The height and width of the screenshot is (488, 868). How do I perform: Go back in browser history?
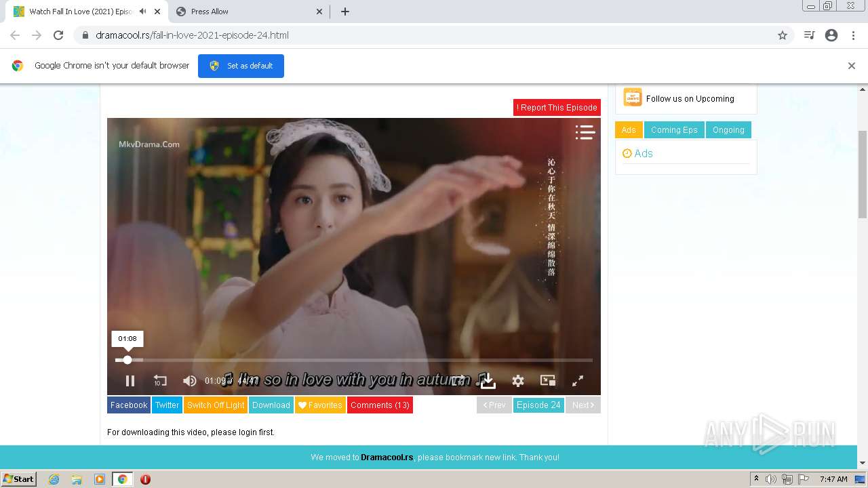[x=15, y=35]
